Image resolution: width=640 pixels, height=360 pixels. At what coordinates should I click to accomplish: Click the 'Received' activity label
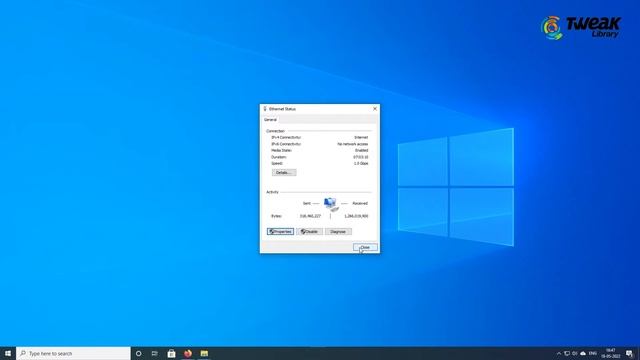[x=360, y=203]
